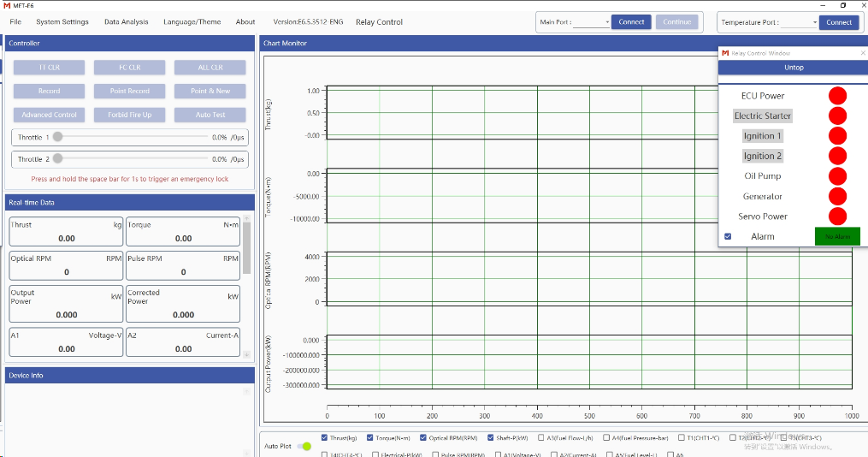The height and width of the screenshot is (457, 868).
Task: Toggle the Servo Power relay indicator
Action: (x=837, y=217)
